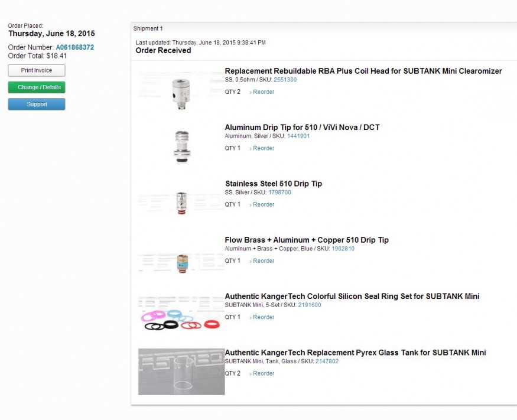Click the Stainless Steel 510 Drip Tip image

pyautogui.click(x=181, y=201)
